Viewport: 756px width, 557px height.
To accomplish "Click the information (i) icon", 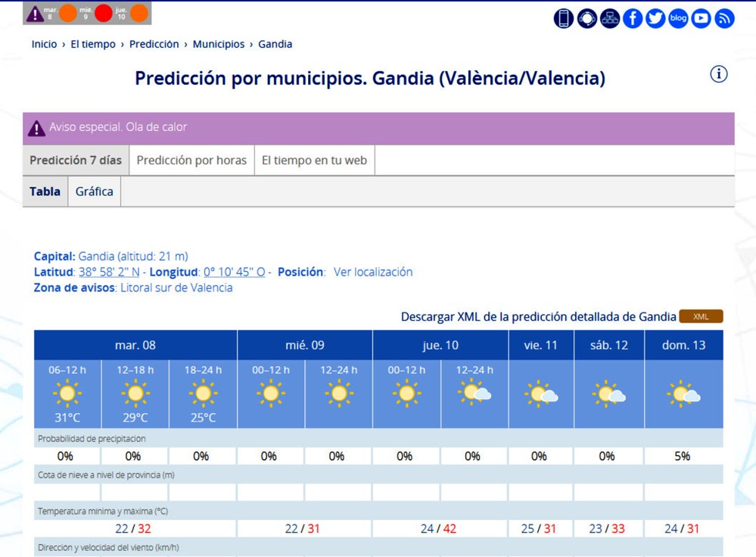I will (x=718, y=74).
